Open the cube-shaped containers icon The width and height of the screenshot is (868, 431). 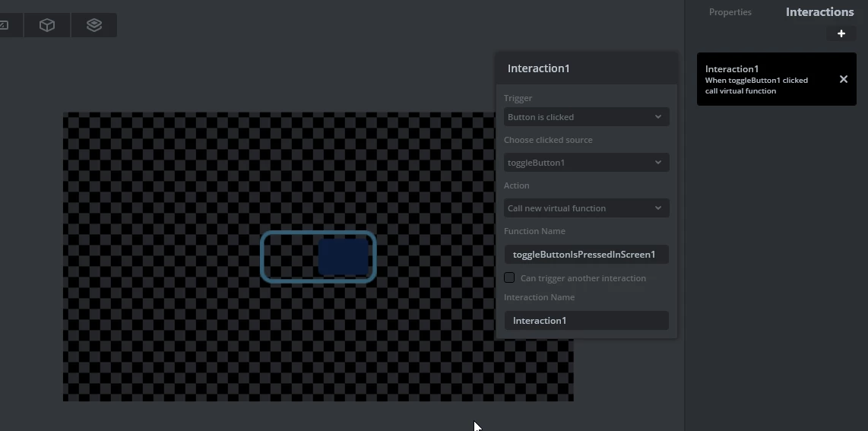[x=47, y=25]
